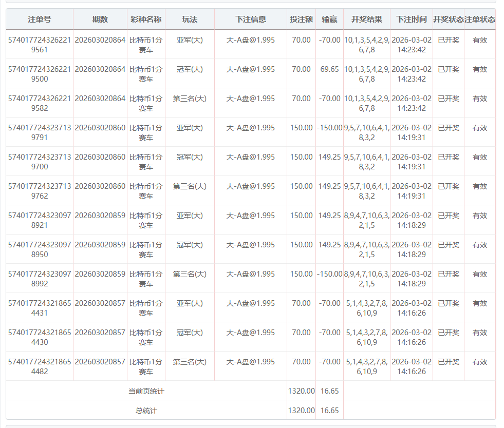Click the 开奖状态 column header
The height and width of the screenshot is (428, 504).
(448, 20)
